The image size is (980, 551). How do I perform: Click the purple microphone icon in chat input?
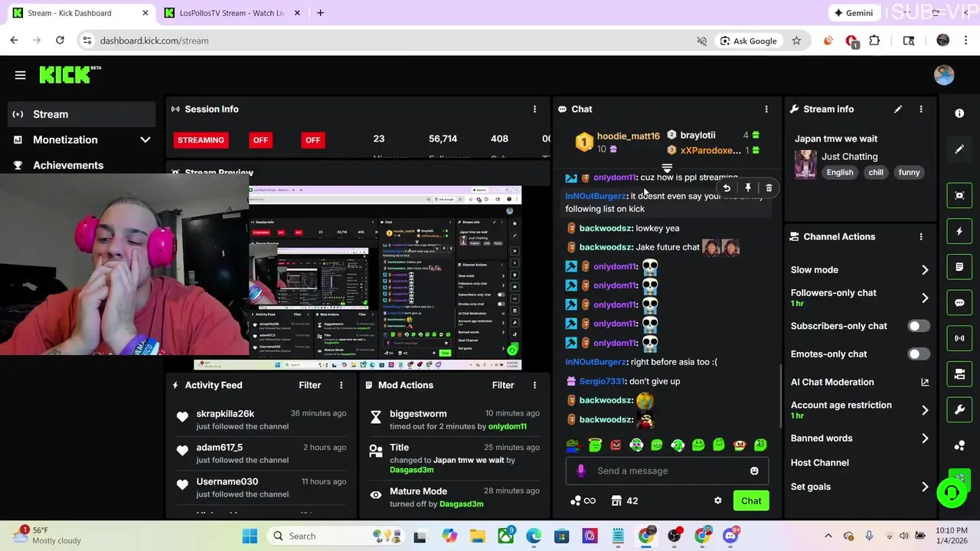tap(581, 471)
